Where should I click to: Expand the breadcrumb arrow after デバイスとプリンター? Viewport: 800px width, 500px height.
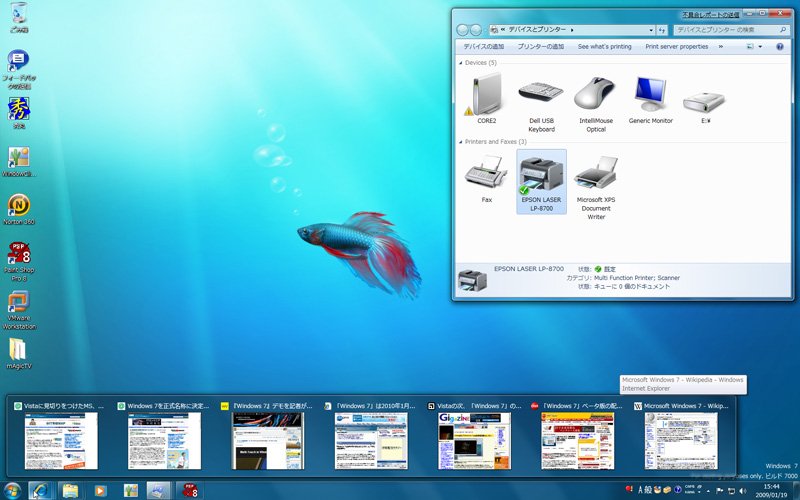pyautogui.click(x=572, y=30)
